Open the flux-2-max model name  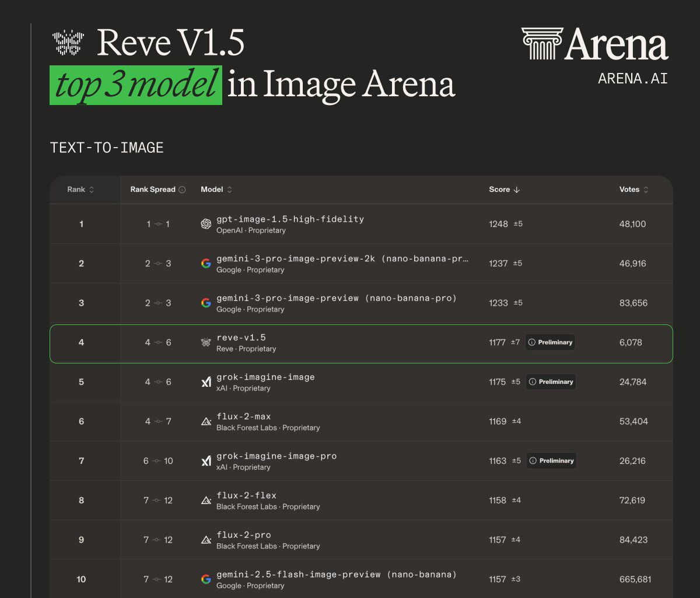point(243,417)
